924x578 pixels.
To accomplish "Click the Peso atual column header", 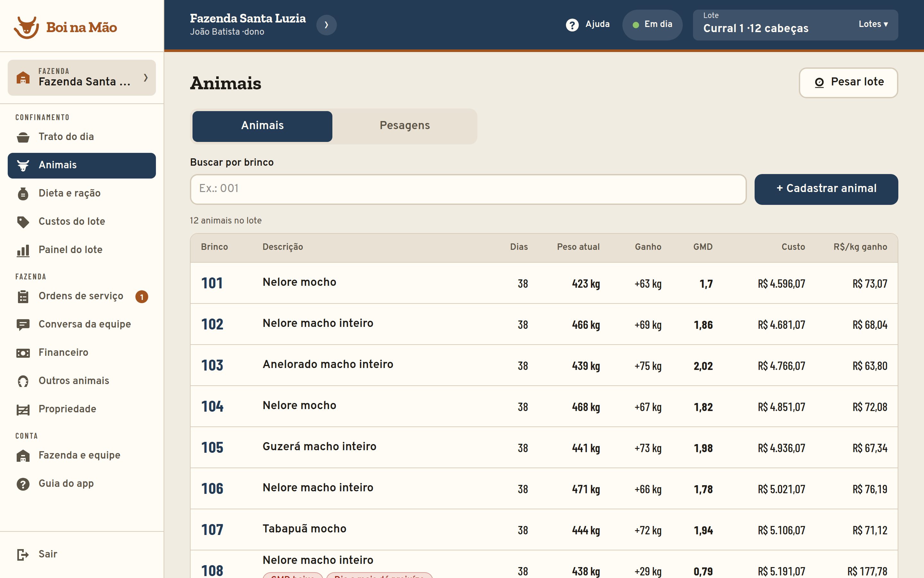I will click(x=578, y=247).
